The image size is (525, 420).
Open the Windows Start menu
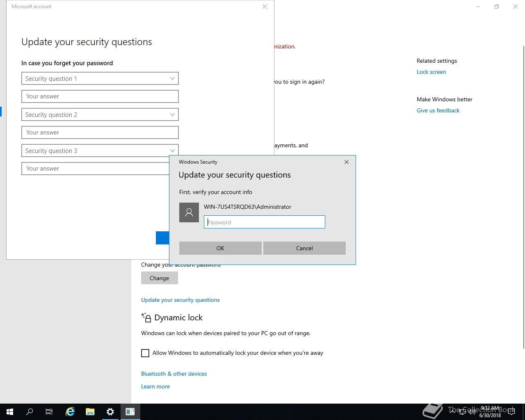tap(10, 411)
